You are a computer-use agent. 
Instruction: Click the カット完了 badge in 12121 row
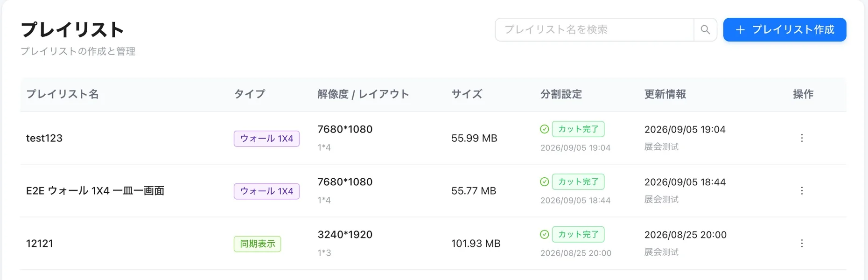578,235
